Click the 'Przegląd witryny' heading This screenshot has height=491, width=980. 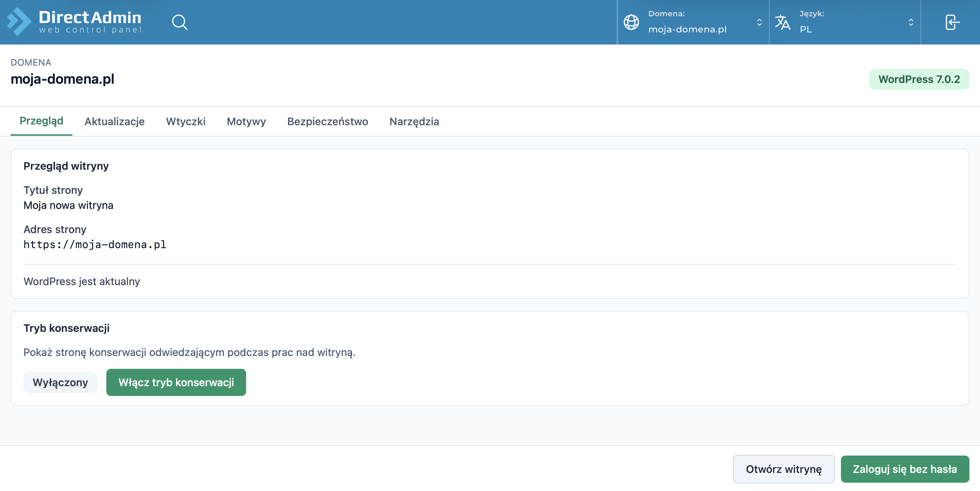point(66,166)
